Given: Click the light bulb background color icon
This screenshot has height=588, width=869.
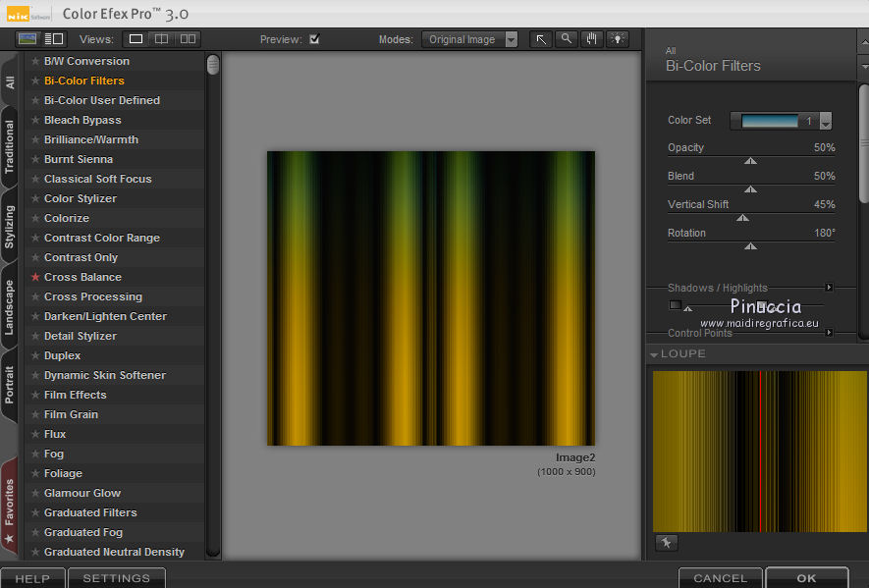Looking at the screenshot, I should click(x=617, y=39).
